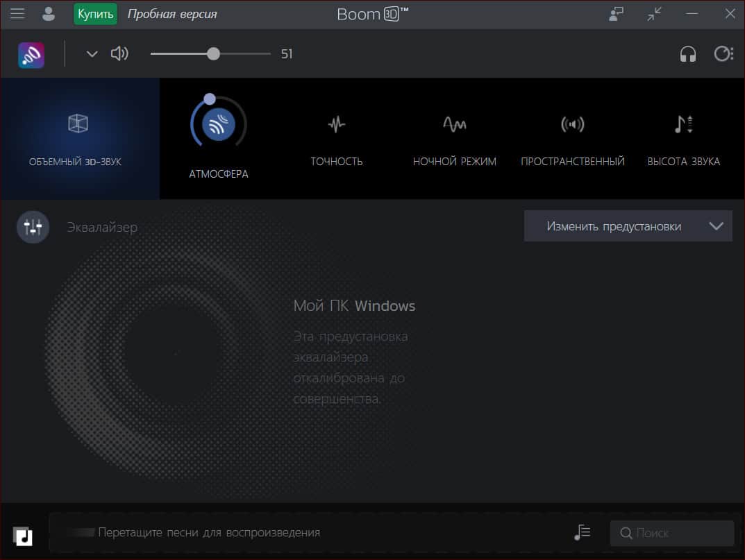Click the green Купить button

click(x=96, y=14)
